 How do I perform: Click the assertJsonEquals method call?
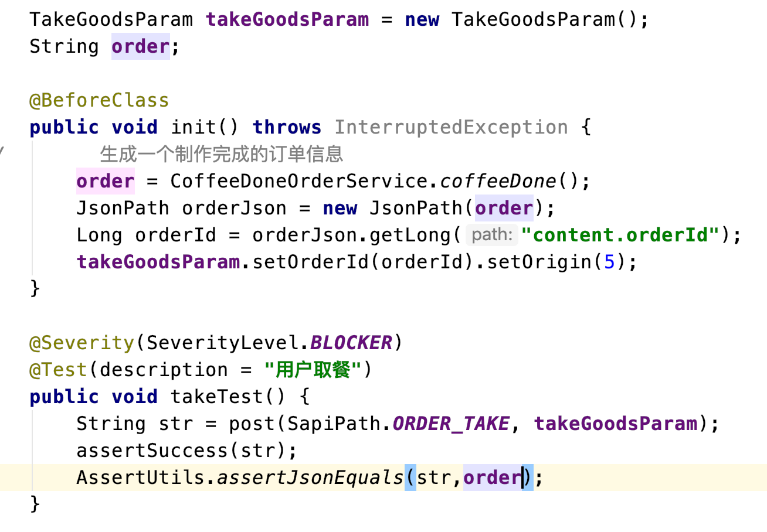point(310,478)
